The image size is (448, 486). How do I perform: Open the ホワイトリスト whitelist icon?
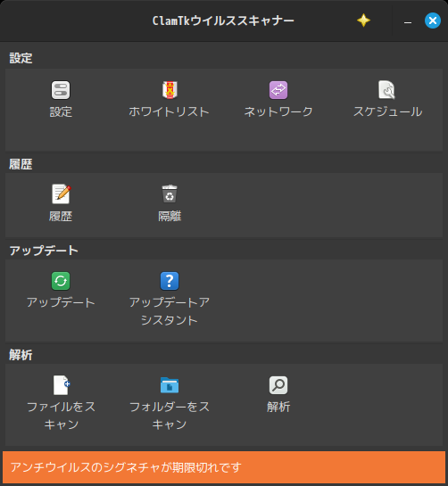click(x=170, y=90)
